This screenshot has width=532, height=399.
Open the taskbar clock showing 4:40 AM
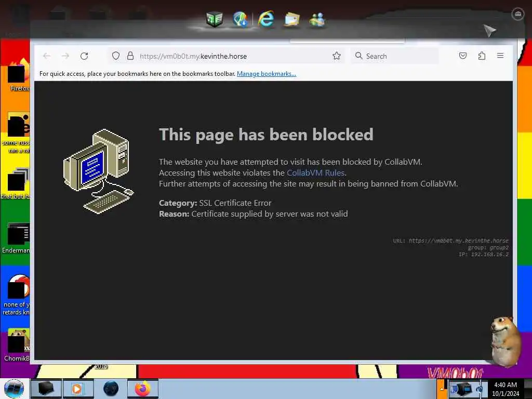click(506, 389)
